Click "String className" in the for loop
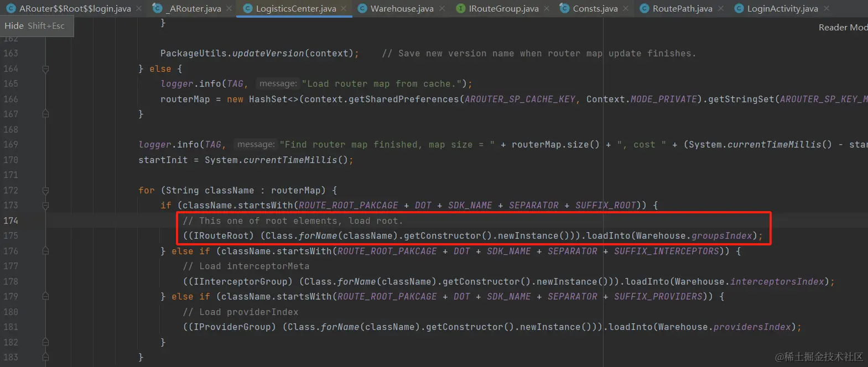 coord(210,191)
